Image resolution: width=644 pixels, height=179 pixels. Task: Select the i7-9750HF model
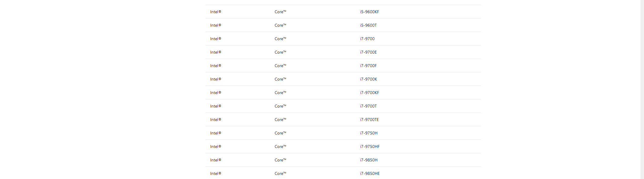point(370,146)
